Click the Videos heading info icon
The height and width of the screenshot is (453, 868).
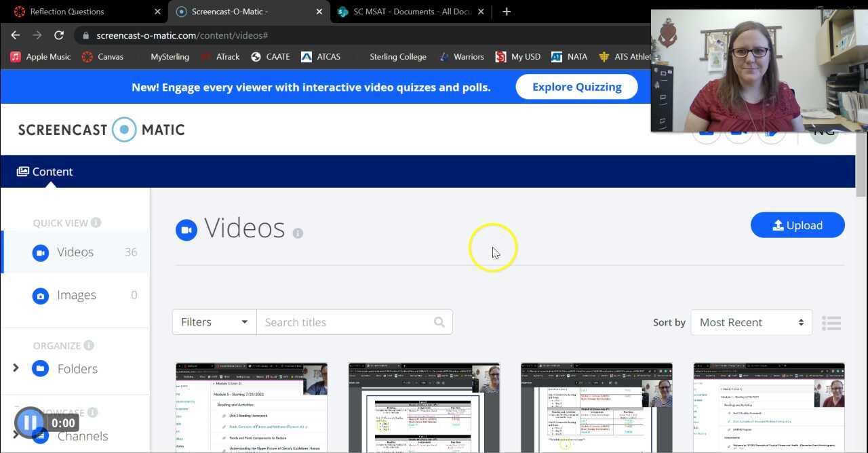pos(298,233)
